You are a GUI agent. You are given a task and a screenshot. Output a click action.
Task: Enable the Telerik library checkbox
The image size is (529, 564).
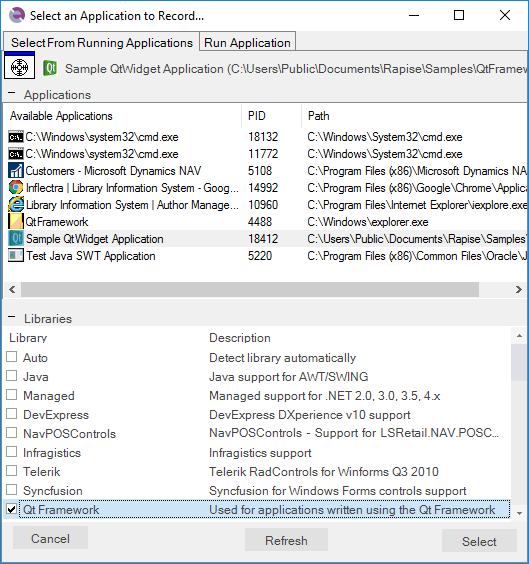[12, 471]
